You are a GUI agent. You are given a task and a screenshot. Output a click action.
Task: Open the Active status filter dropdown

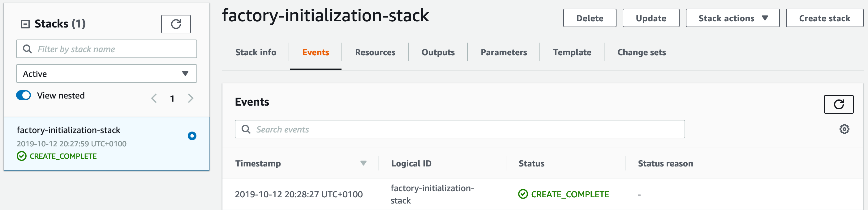click(106, 74)
